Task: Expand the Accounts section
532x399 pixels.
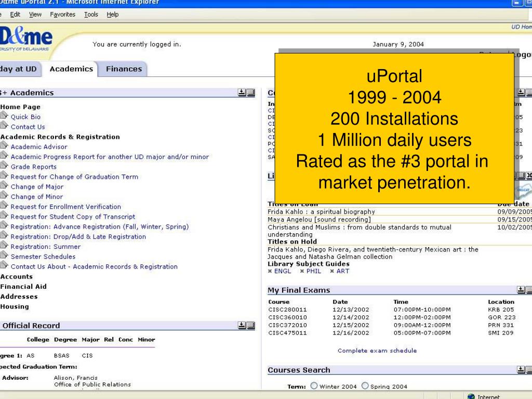Action: 16,276
